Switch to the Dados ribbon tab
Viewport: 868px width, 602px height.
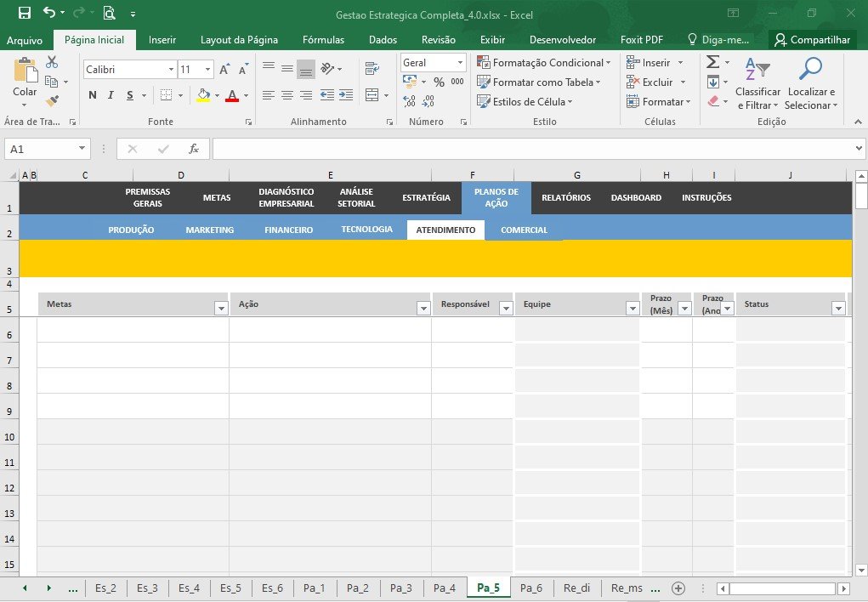[x=383, y=40]
